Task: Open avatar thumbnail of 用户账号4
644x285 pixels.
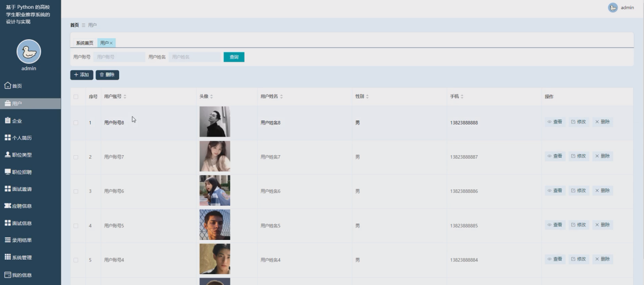Action: coord(215,259)
